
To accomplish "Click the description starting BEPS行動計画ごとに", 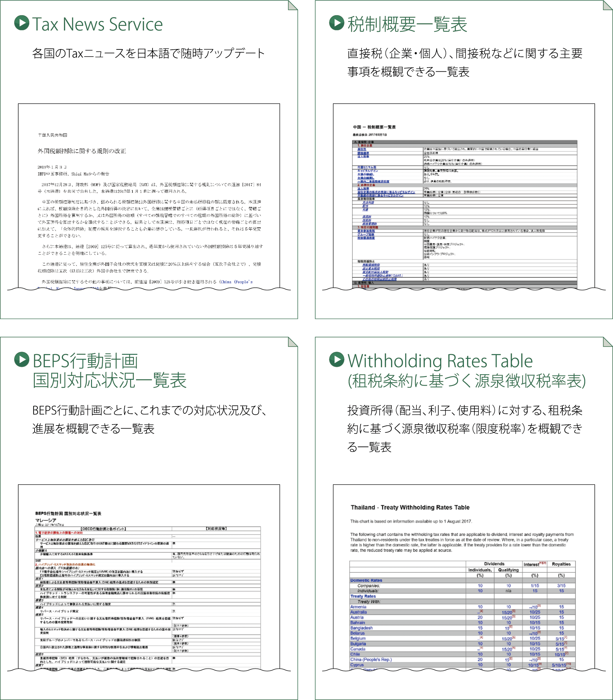I will 149,419.
